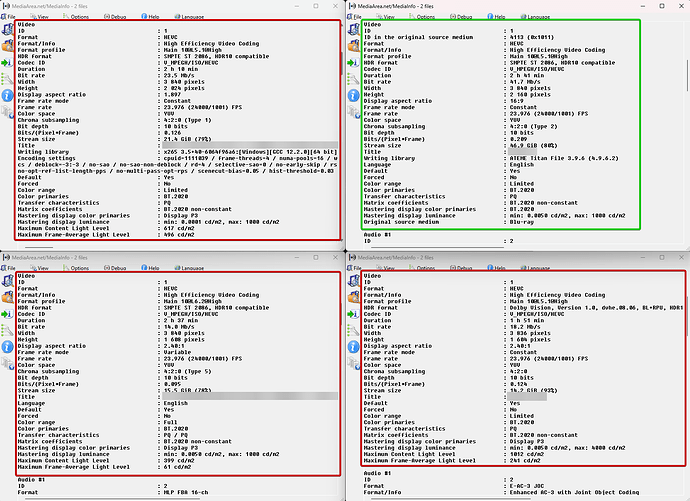Click 'Main 10@L6.2@High' format profile value

pyautogui.click(x=192, y=301)
